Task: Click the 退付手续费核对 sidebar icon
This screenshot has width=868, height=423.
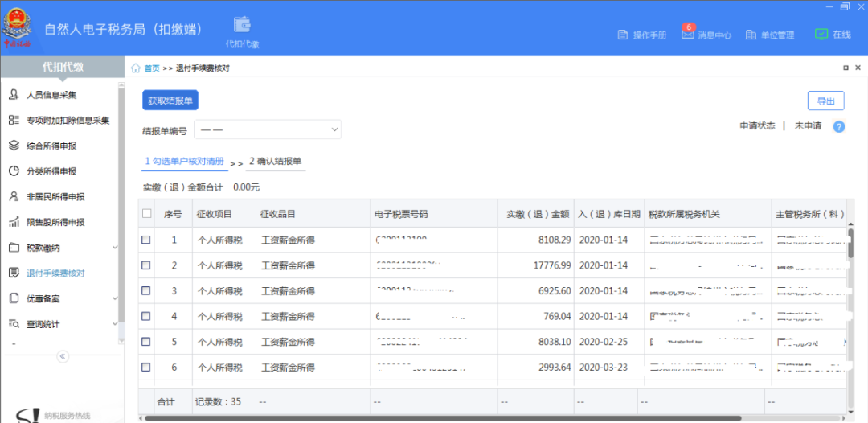Action: (14, 273)
